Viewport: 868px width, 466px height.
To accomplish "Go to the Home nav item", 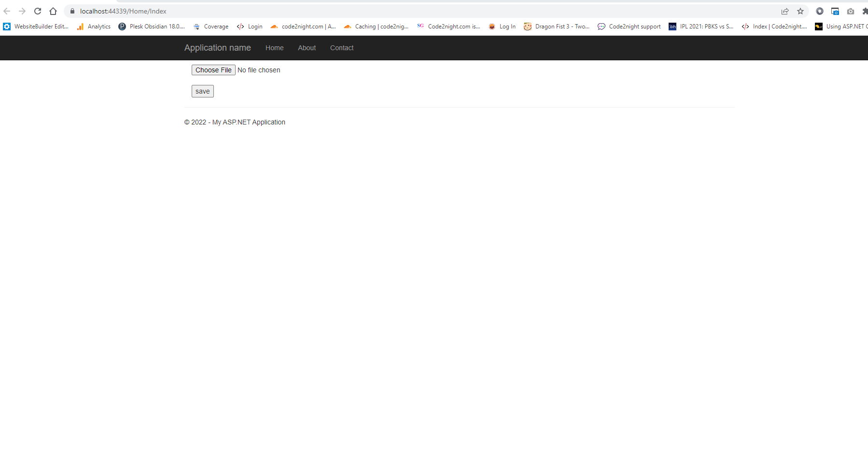I will [274, 48].
